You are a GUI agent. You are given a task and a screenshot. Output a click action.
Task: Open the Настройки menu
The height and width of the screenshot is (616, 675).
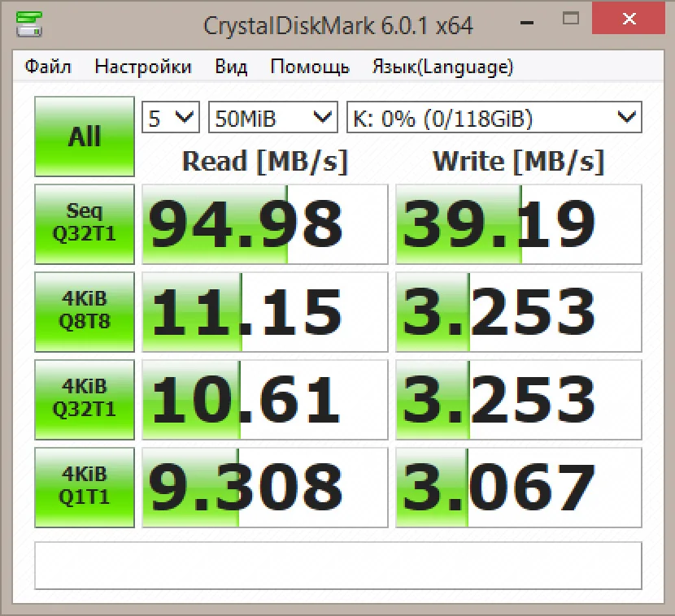[143, 67]
